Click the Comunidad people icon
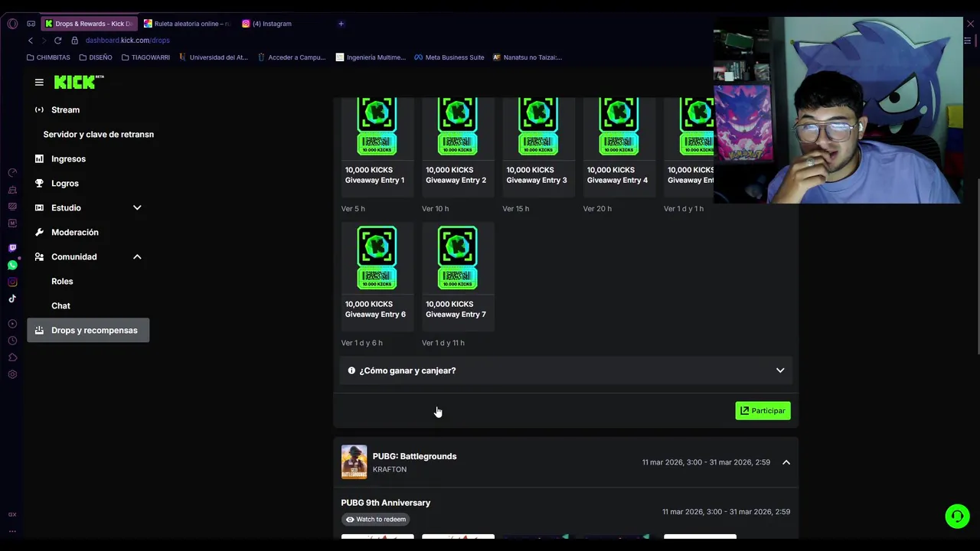Image resolution: width=980 pixels, height=551 pixels. pos(39,256)
